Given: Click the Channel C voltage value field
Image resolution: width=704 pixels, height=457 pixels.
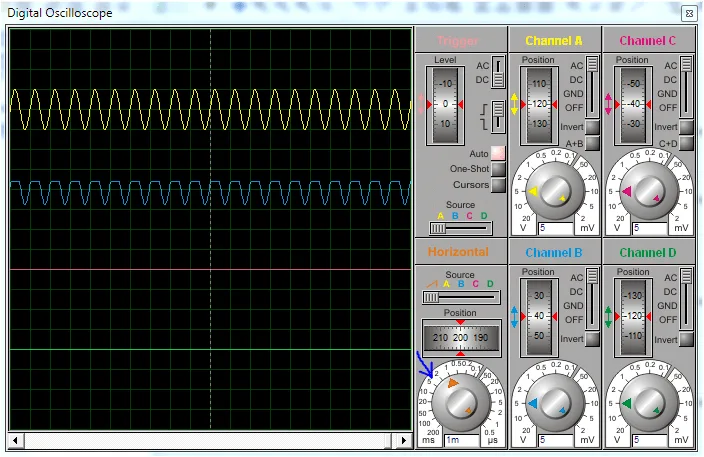Looking at the screenshot, I should pyautogui.click(x=650, y=228).
